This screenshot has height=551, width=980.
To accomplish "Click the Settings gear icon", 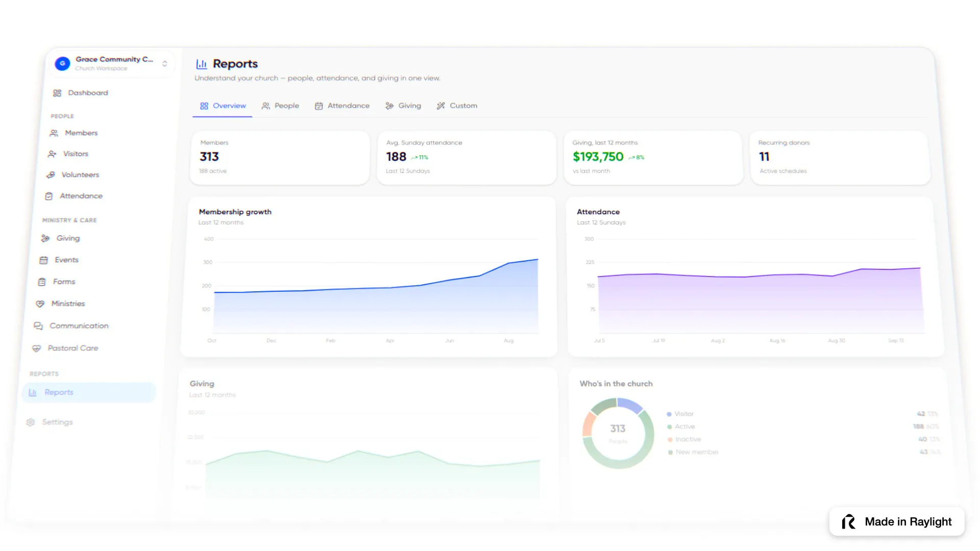I will [x=31, y=422].
